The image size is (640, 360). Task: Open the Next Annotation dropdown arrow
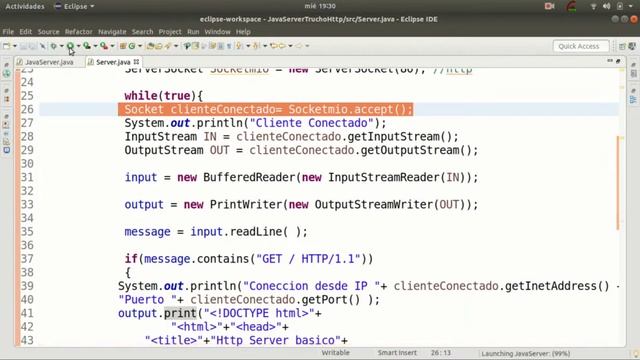coord(248,46)
